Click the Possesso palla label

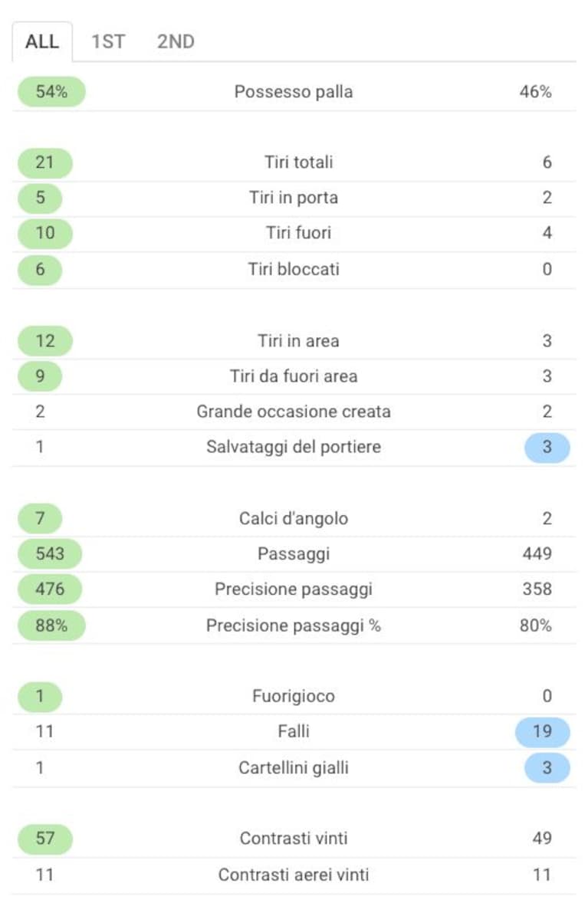click(x=294, y=92)
